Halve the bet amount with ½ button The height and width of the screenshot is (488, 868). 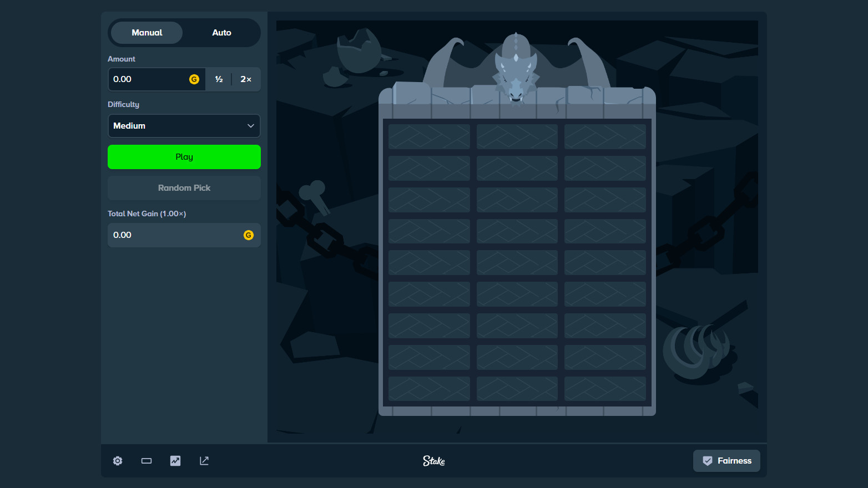[219, 79]
